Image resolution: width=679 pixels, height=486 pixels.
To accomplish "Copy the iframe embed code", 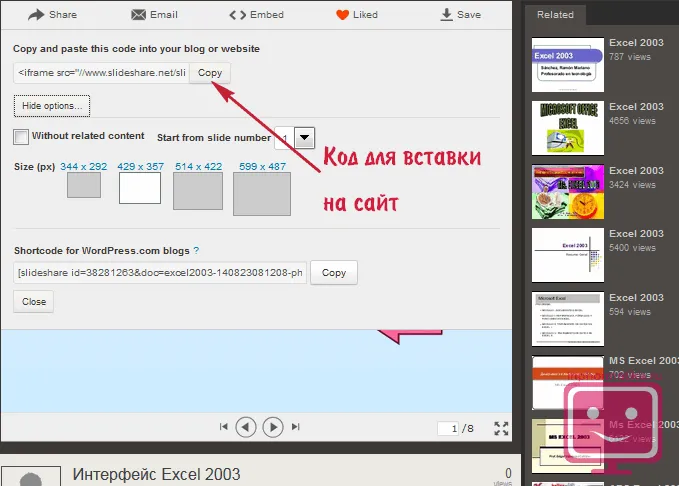I will point(210,73).
